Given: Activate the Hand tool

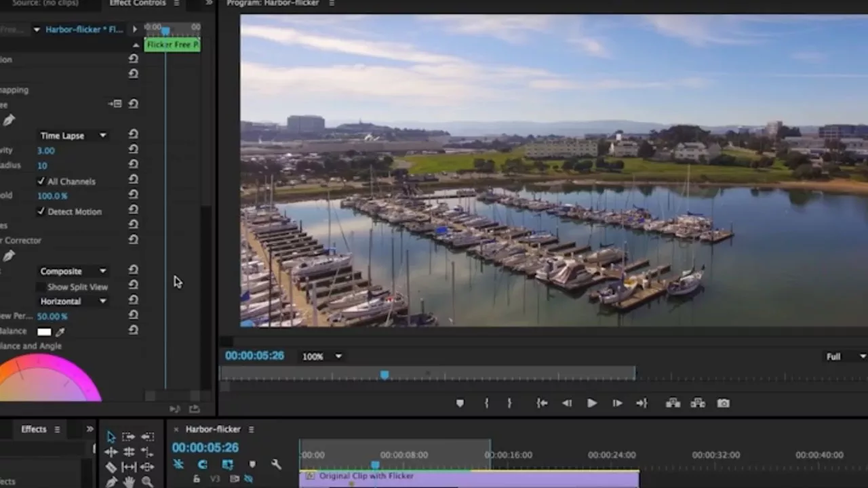Looking at the screenshot, I should [x=129, y=481].
